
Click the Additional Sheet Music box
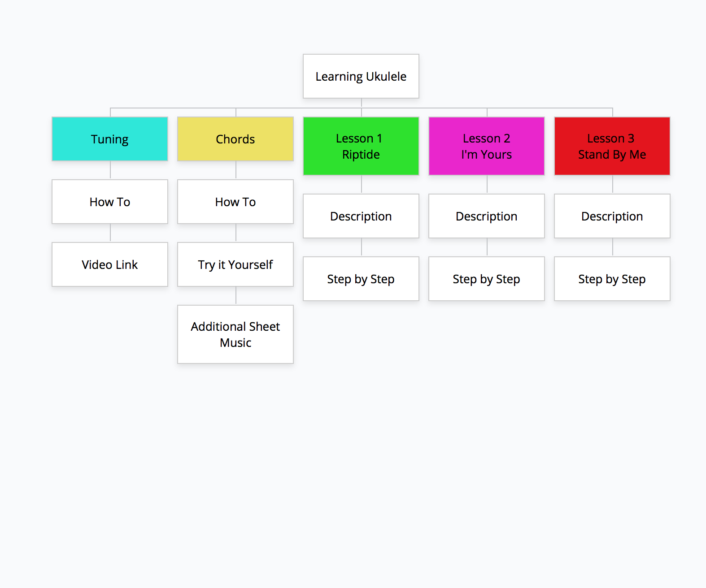pyautogui.click(x=235, y=334)
